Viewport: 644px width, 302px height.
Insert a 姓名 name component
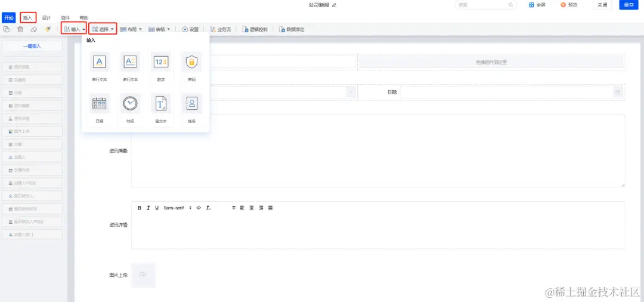click(x=191, y=109)
